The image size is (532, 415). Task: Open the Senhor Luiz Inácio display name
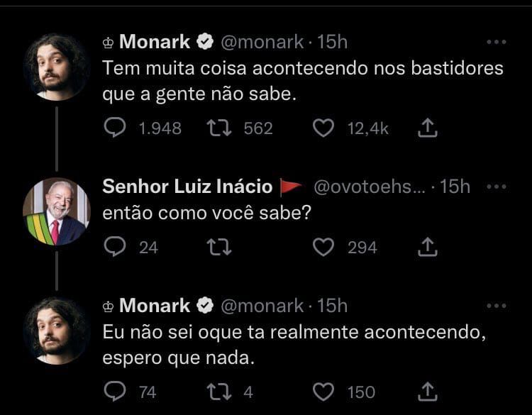pyautogui.click(x=187, y=187)
